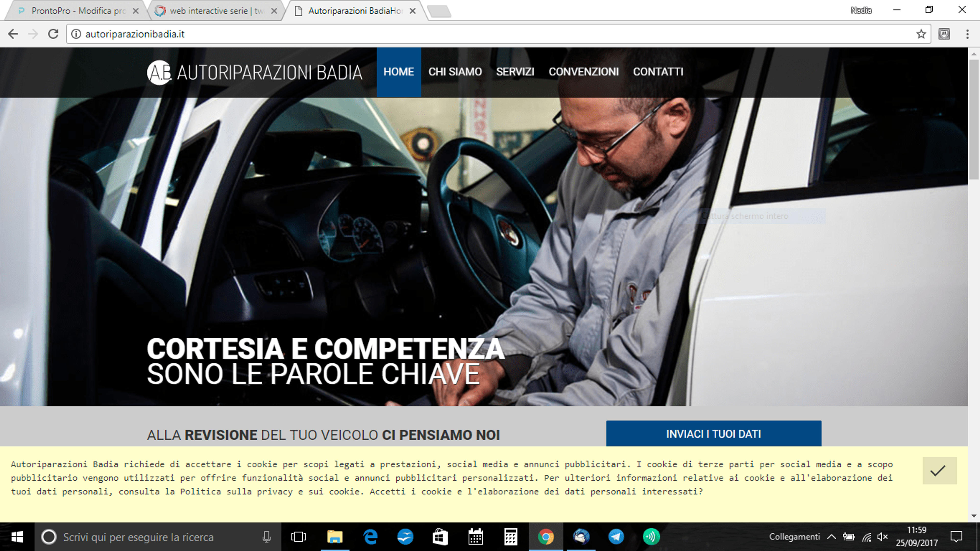The height and width of the screenshot is (551, 980).
Task: Open Telegram from the taskbar
Action: (616, 536)
